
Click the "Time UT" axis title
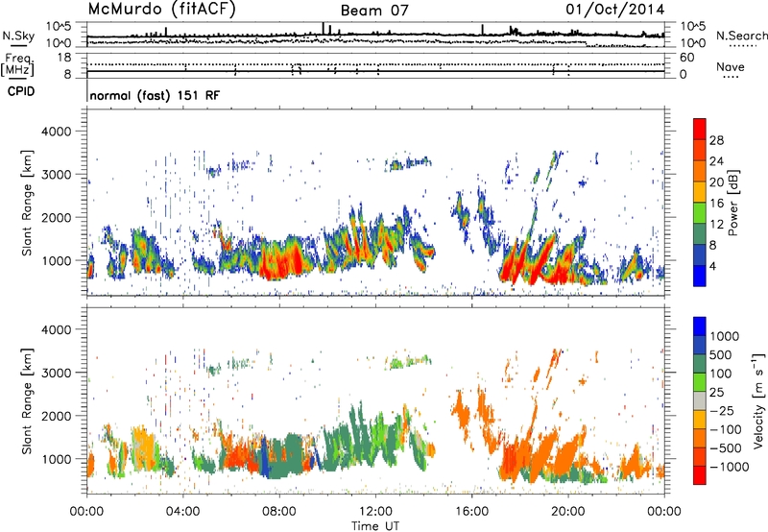(375, 526)
